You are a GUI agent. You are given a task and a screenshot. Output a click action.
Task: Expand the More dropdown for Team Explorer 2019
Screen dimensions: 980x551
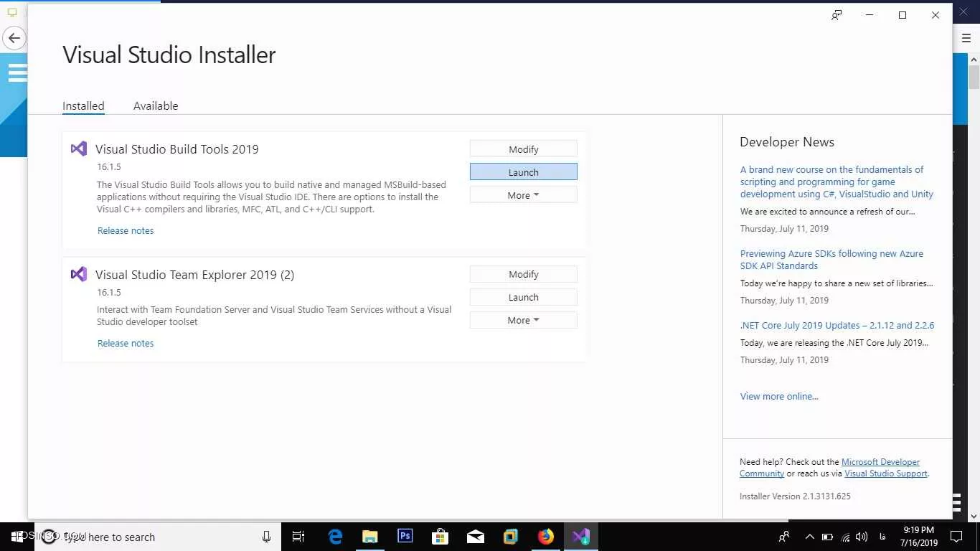click(523, 320)
